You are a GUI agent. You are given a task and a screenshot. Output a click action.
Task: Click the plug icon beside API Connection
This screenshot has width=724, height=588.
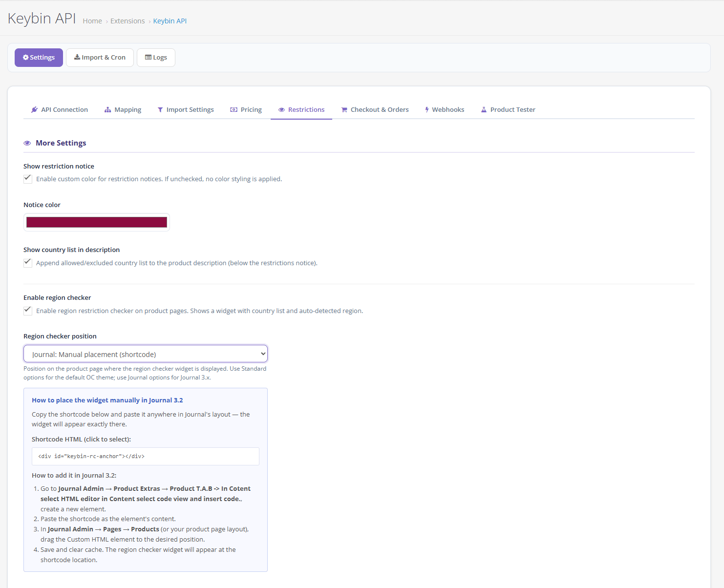pos(34,110)
